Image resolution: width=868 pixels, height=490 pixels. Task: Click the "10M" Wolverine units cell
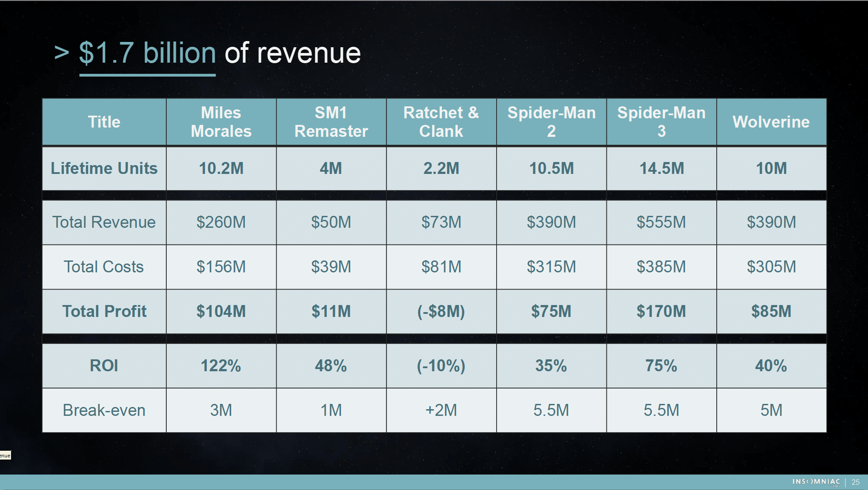pos(771,168)
